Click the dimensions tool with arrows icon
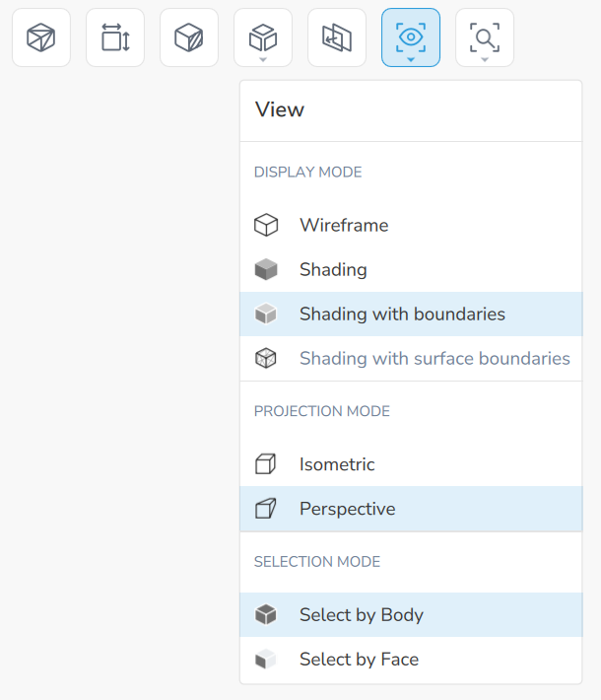Viewport: 601px width, 700px height. 115,37
